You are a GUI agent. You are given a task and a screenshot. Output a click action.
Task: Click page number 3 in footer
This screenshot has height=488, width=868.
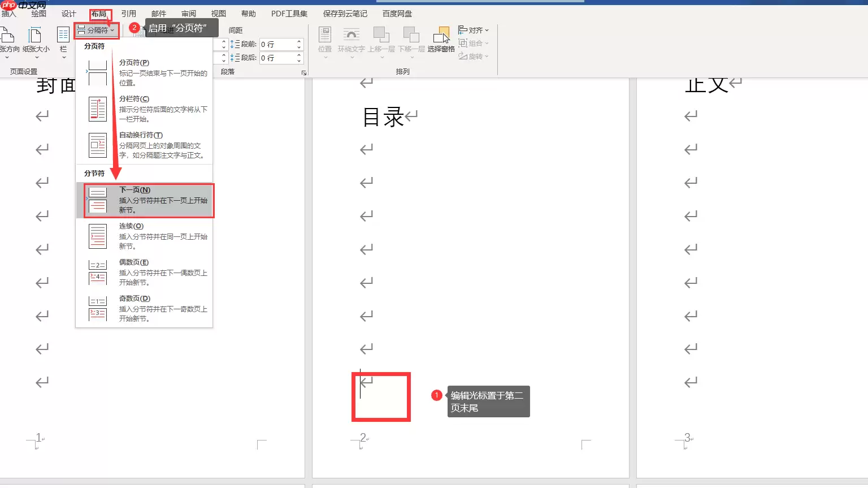pos(687,437)
